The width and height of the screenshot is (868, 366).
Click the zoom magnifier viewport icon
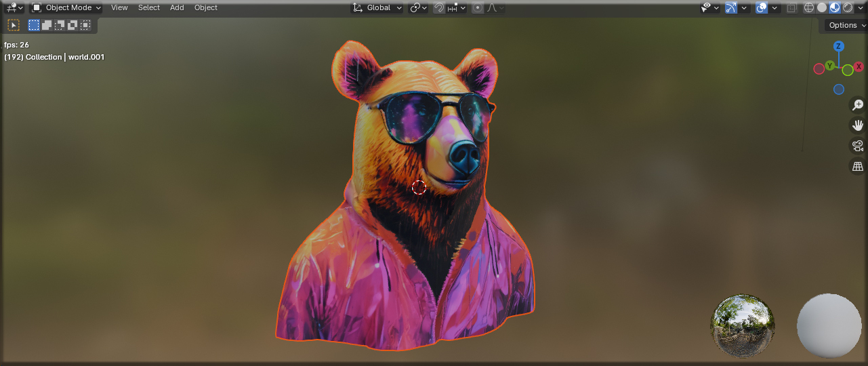(x=858, y=105)
